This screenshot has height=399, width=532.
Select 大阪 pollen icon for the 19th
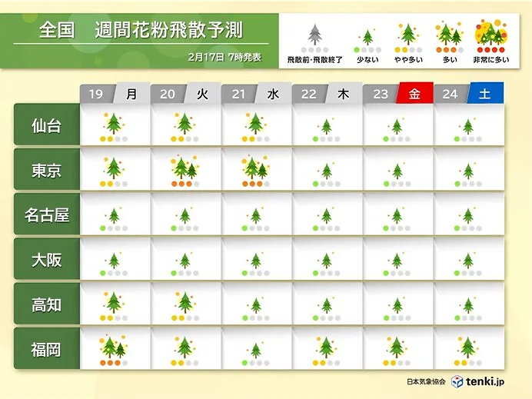click(114, 261)
